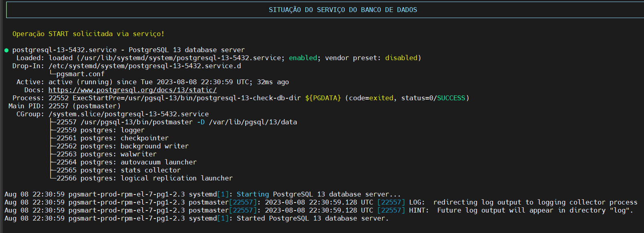Select 'Operação START solicitada via serviço!' message
Image resolution: width=644 pixels, height=233 pixels.
(x=88, y=34)
